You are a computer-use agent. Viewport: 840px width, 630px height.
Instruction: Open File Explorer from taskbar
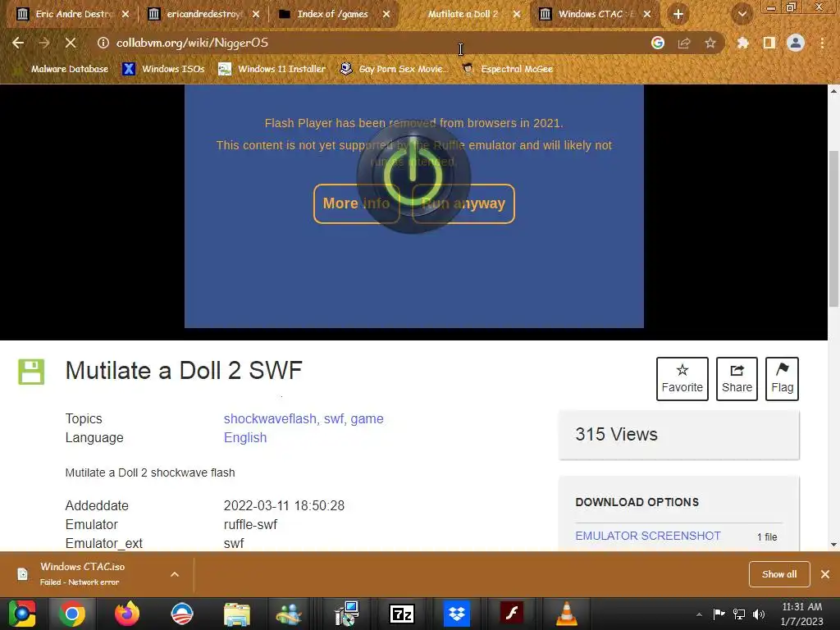point(237,614)
